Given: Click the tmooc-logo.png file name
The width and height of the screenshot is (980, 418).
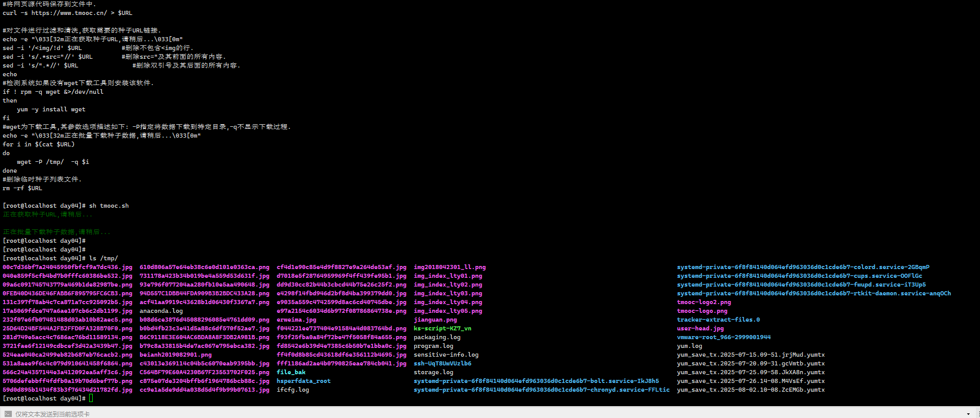Looking at the screenshot, I should click(x=702, y=311).
